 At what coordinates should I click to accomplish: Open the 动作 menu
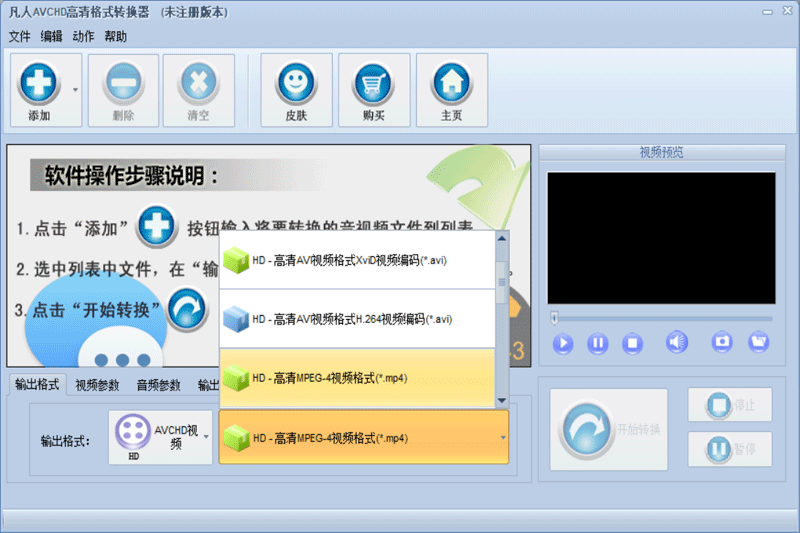pyautogui.click(x=83, y=37)
